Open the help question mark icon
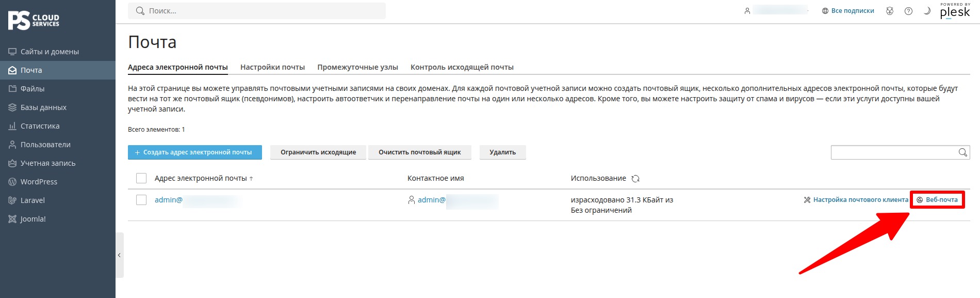This screenshot has width=980, height=298. (x=908, y=11)
